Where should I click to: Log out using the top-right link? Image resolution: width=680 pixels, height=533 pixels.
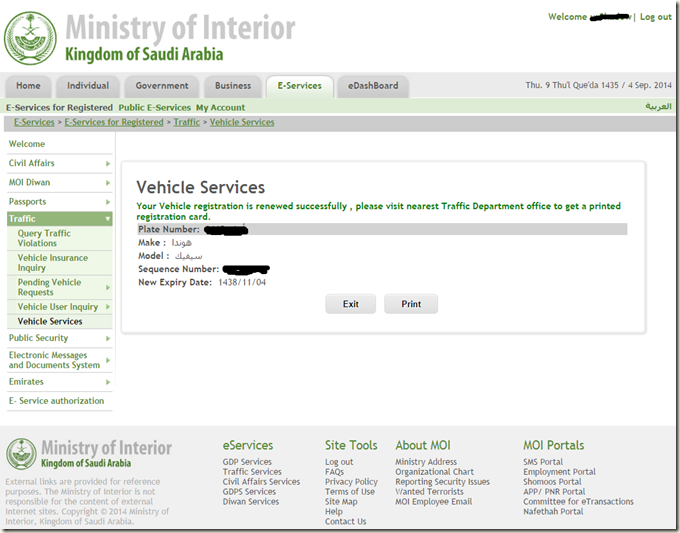click(655, 17)
